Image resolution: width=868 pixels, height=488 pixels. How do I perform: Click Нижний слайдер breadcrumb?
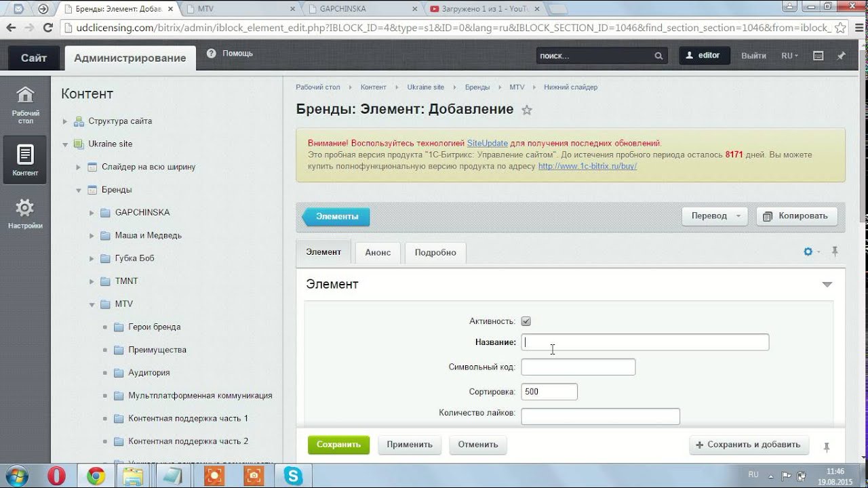pyautogui.click(x=570, y=87)
